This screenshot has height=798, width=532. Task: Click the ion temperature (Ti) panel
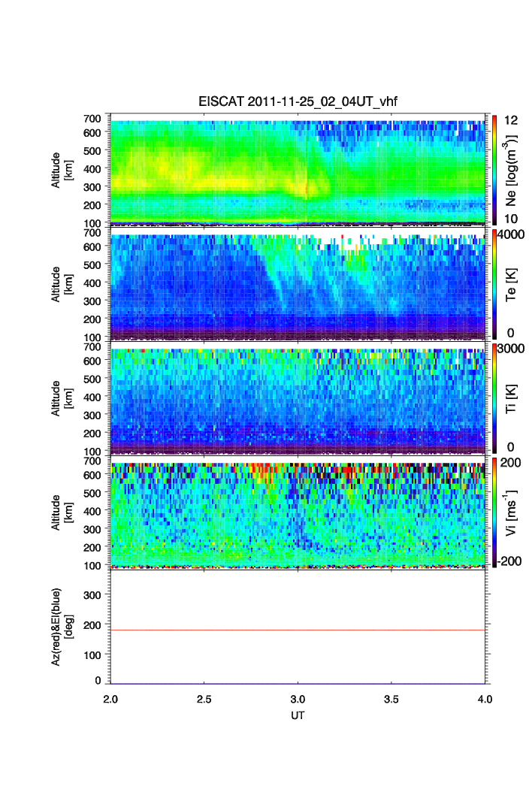(x=298, y=398)
